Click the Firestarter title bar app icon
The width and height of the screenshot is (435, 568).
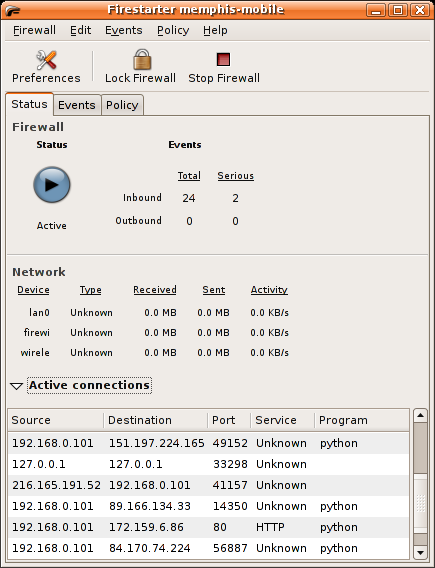pyautogui.click(x=13, y=11)
